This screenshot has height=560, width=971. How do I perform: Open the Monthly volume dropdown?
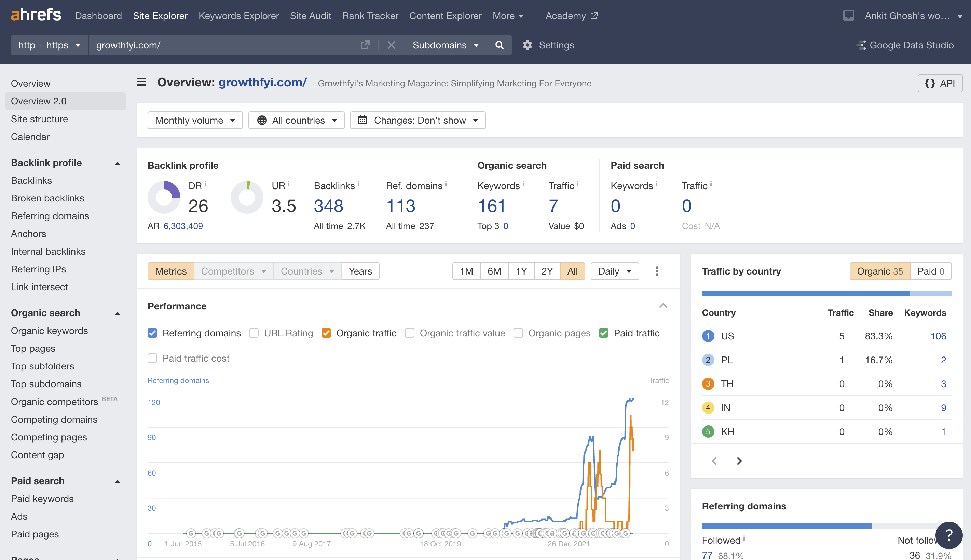click(195, 120)
